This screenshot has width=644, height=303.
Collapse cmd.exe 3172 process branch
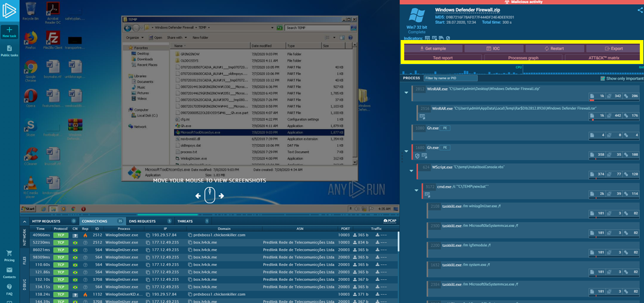417,190
